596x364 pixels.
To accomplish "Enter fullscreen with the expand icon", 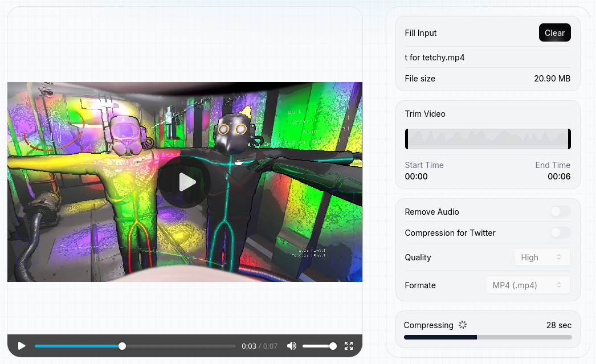I will [x=349, y=346].
